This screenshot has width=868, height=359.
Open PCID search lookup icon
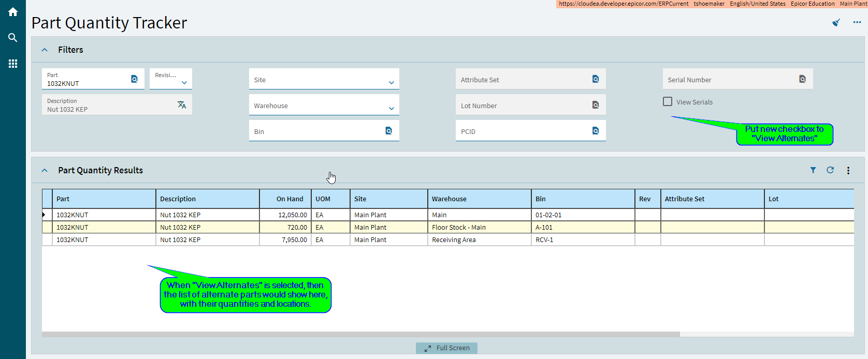pos(596,131)
